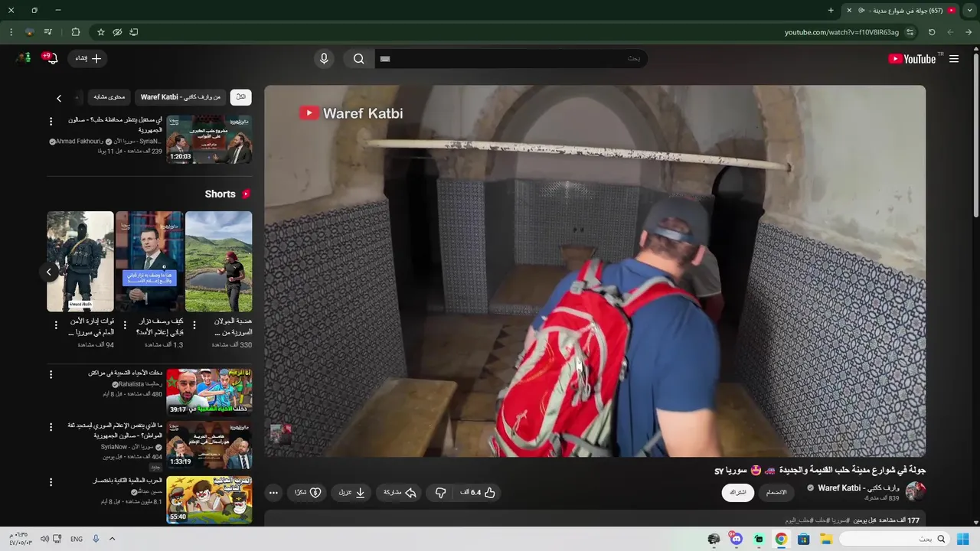Open the Marrakech 39:17 video thumbnail

(x=209, y=392)
